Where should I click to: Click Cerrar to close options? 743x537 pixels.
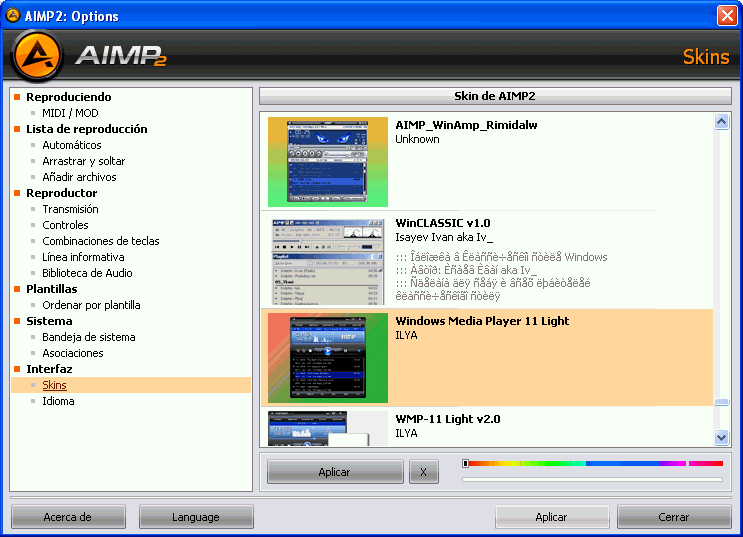point(673,517)
